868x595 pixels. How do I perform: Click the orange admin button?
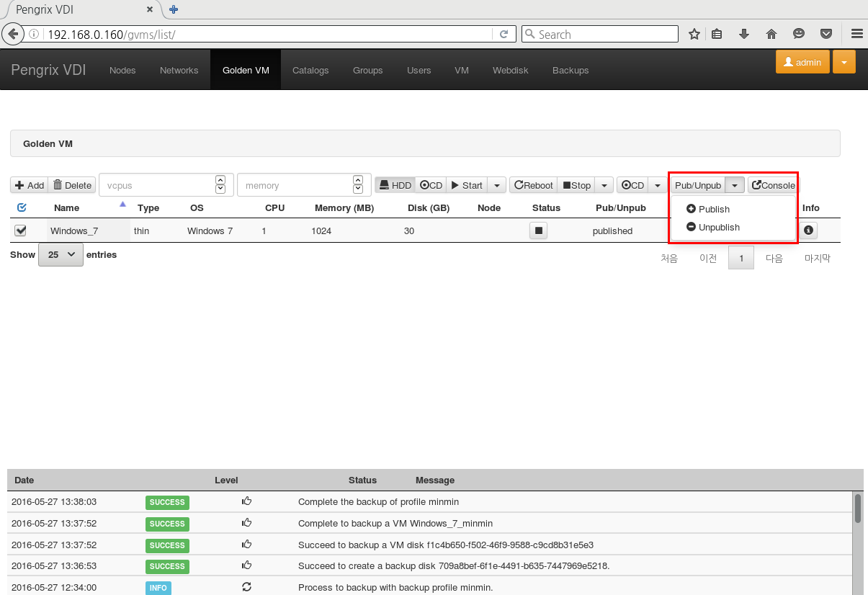802,62
